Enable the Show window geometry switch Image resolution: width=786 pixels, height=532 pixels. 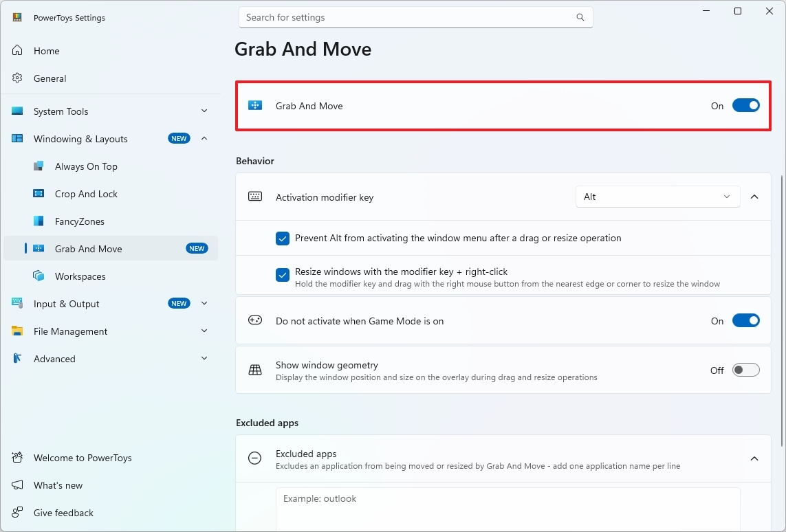click(746, 370)
